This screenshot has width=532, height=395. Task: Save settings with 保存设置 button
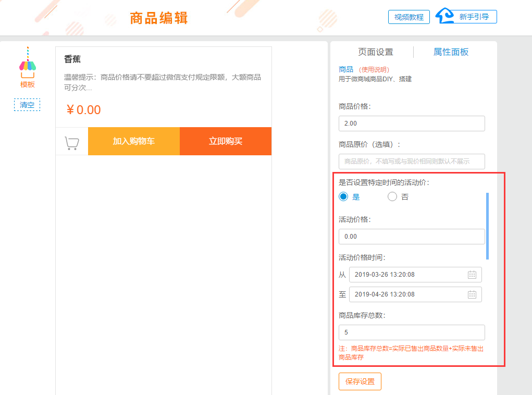[x=360, y=381]
